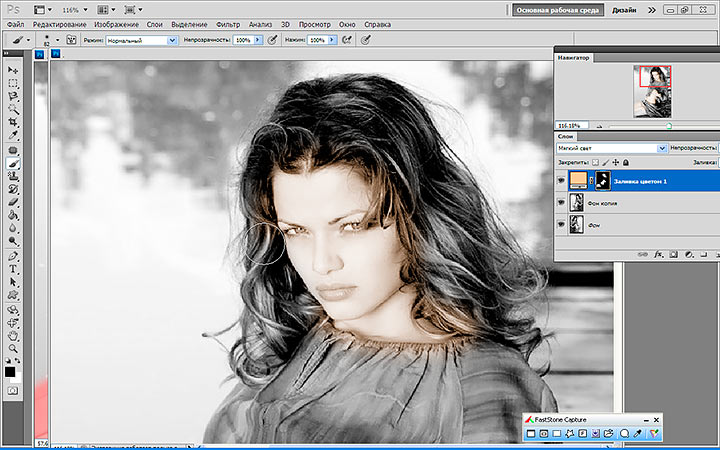Toggle tablet pressure for size
720x450 pixels.
(366, 40)
